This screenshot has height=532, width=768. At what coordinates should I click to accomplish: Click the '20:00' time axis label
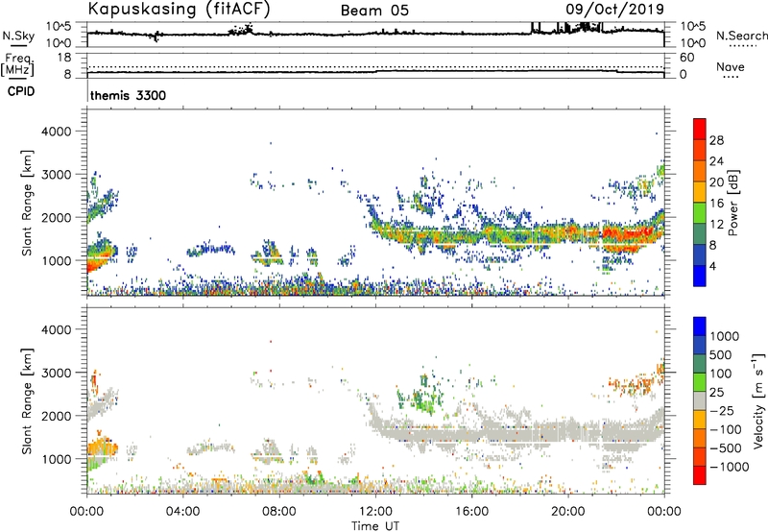568,512
